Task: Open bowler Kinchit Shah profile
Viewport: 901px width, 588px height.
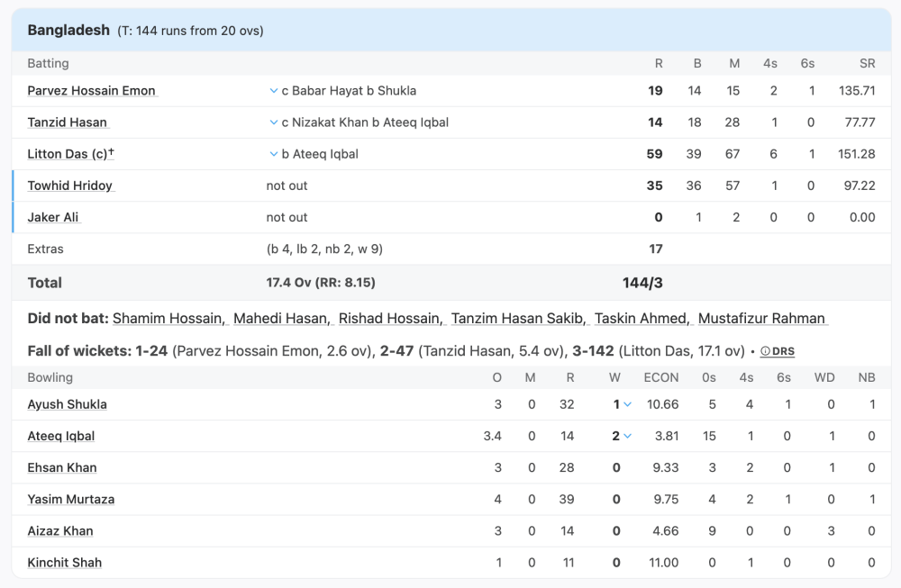Action: point(64,563)
